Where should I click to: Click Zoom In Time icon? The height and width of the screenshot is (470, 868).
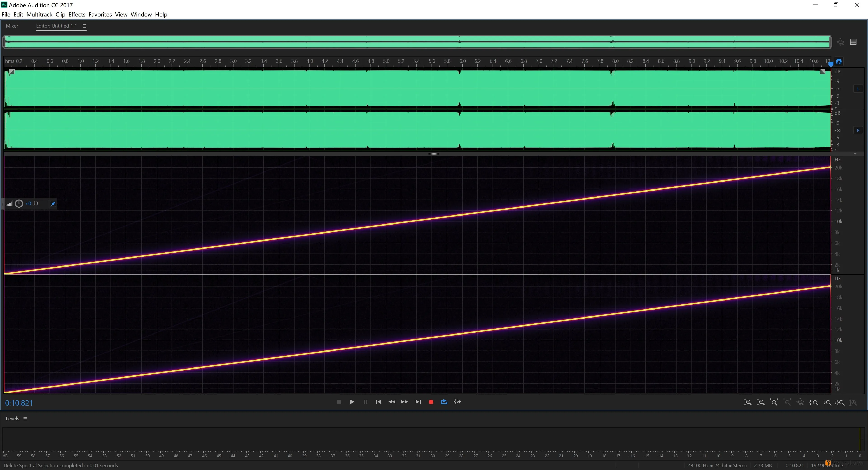tap(774, 402)
